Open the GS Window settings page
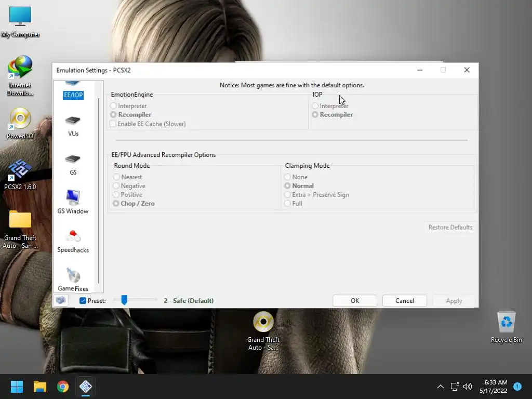The image size is (532, 399). point(73,202)
